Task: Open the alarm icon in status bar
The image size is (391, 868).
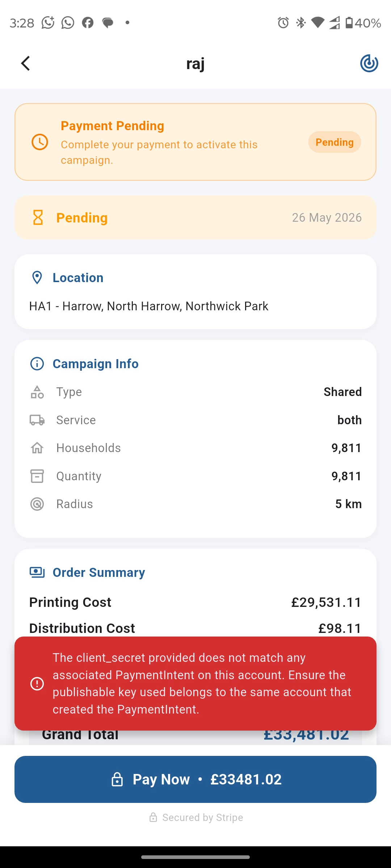Action: 283,23
